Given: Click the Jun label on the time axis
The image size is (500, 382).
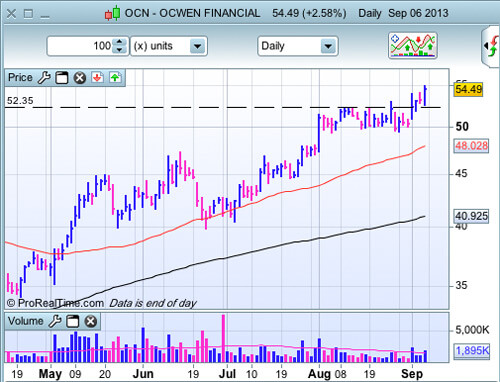Looking at the screenshot, I should click(x=143, y=374).
